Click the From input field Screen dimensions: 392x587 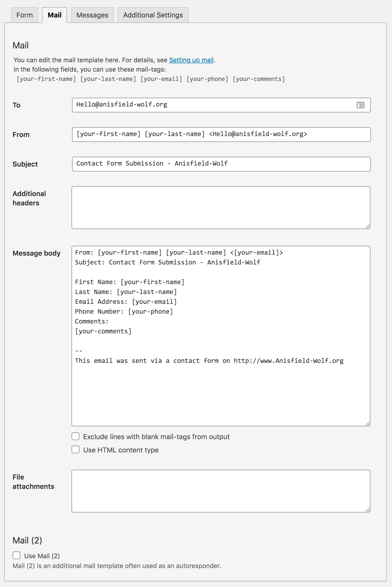(x=221, y=135)
